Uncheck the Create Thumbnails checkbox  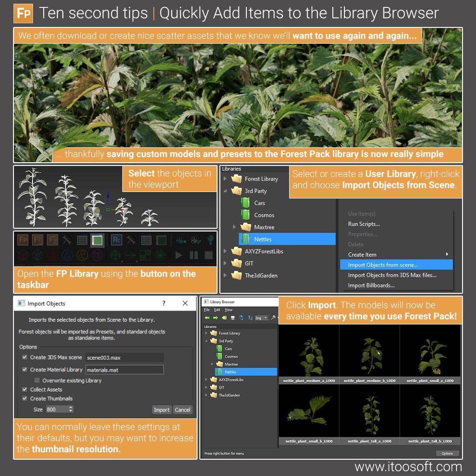[x=25, y=398]
